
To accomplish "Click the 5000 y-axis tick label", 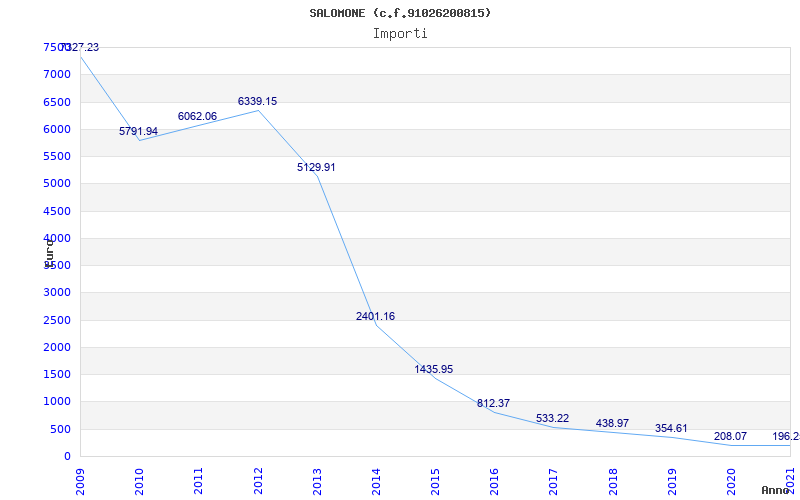I will [x=57, y=184].
